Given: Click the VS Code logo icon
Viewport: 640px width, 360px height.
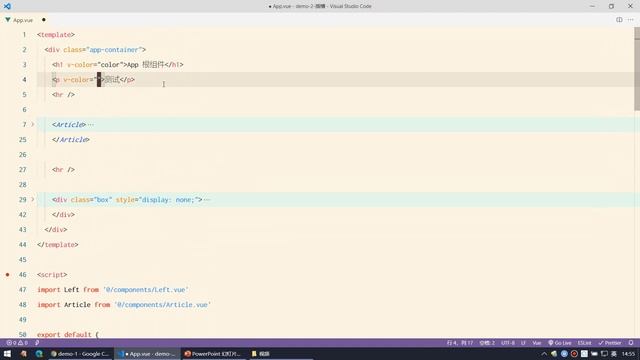Looking at the screenshot, I should (x=7, y=6).
